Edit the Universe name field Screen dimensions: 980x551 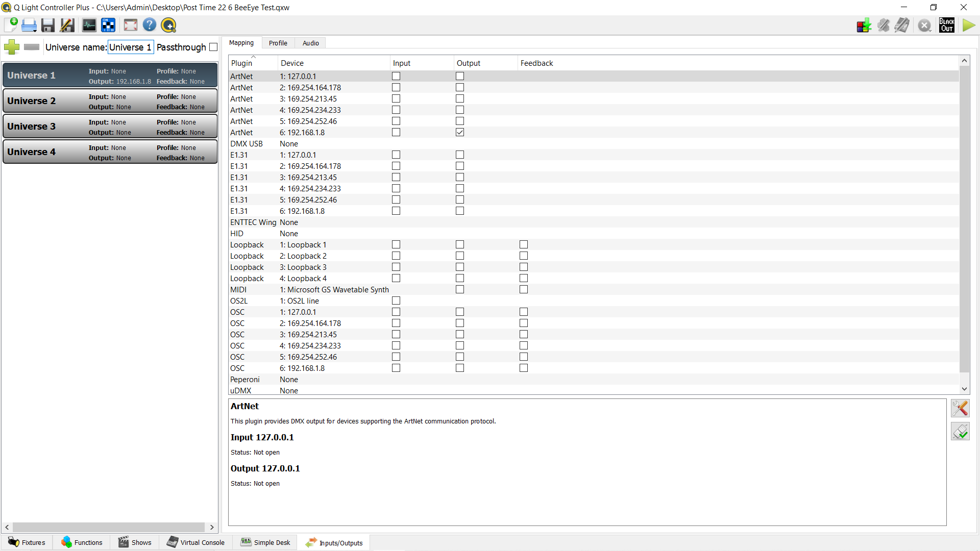(x=131, y=47)
